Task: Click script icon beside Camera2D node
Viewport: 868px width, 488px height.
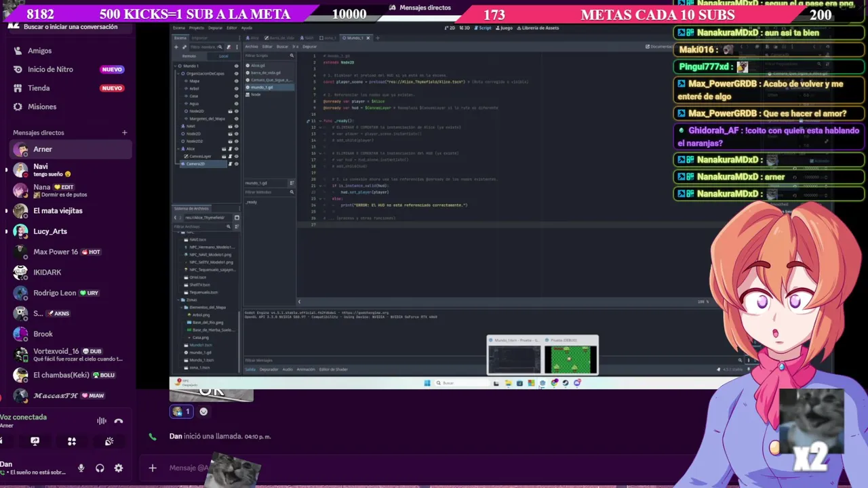Action: 231,164
